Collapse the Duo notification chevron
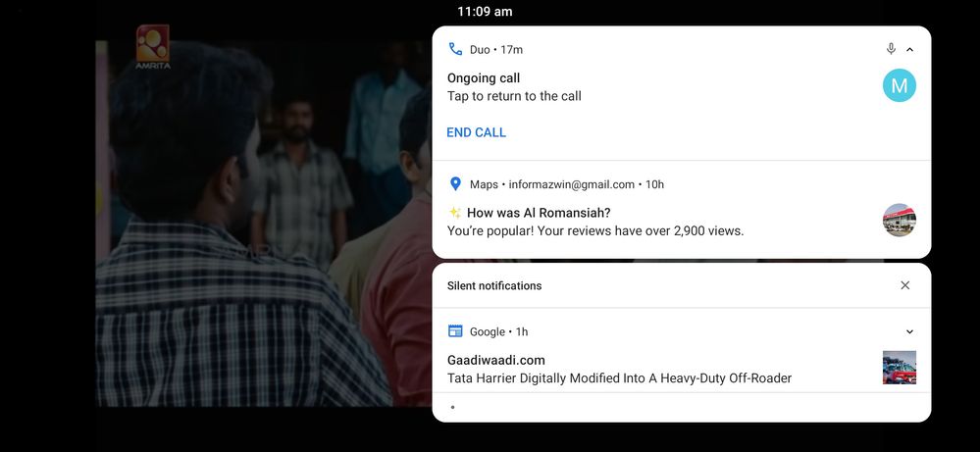Viewport: 980px width, 452px height. click(909, 49)
